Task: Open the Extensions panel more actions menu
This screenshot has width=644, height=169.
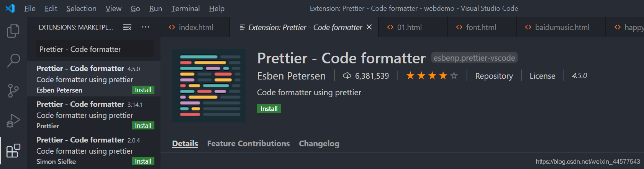Action: coord(146,27)
